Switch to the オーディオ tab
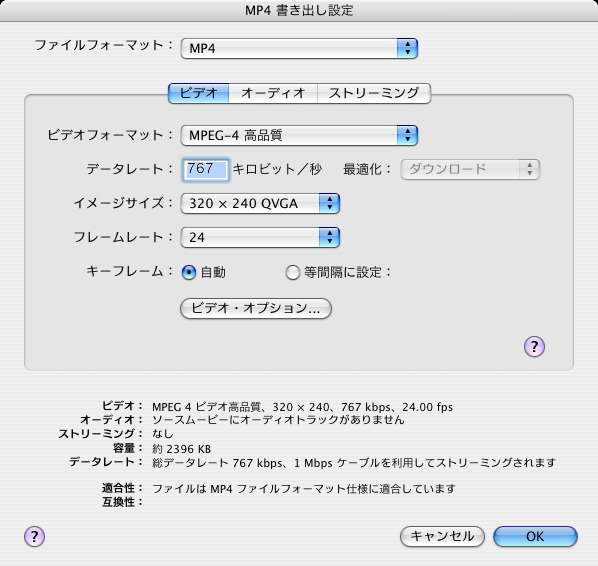The width and height of the screenshot is (598, 566). pyautogui.click(x=273, y=93)
